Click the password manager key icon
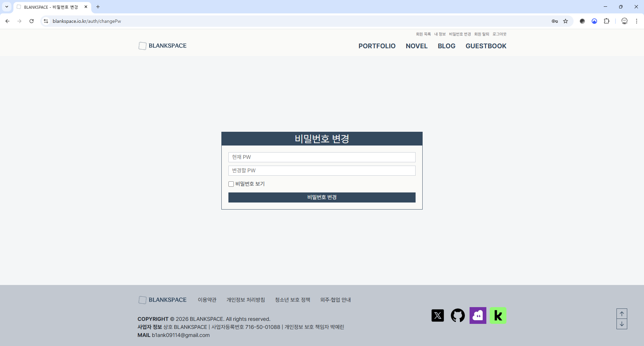The width and height of the screenshot is (644, 346). [x=554, y=21]
